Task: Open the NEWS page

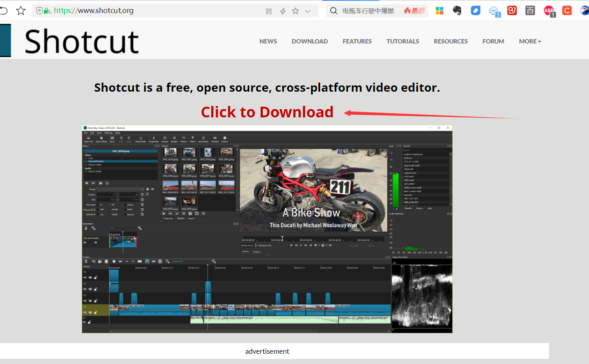Action: tap(268, 41)
